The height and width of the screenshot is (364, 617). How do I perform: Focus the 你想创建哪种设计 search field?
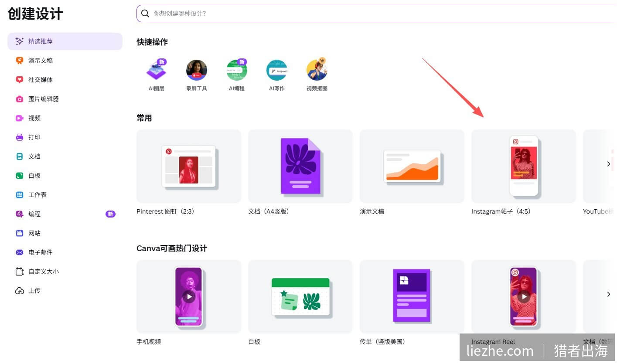(377, 14)
